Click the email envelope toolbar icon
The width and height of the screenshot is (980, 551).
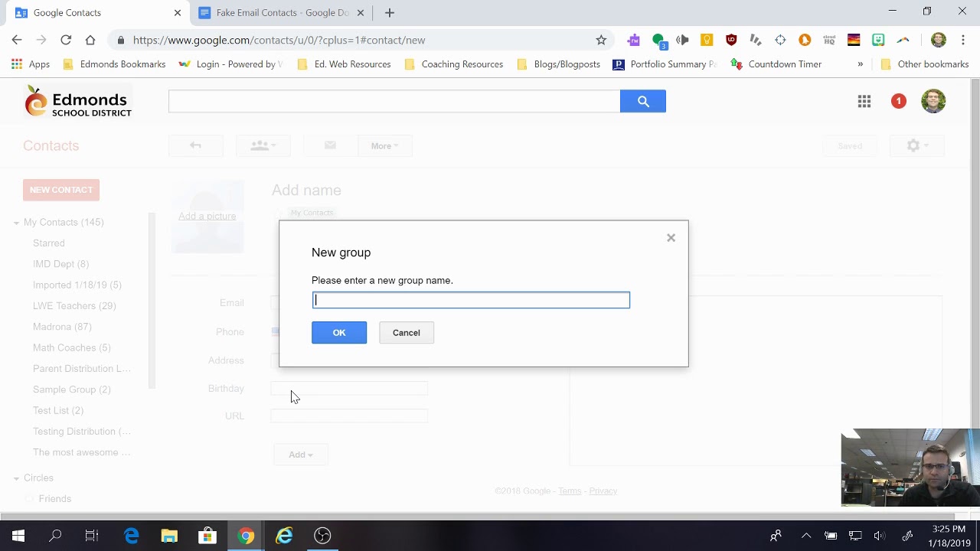click(x=330, y=145)
